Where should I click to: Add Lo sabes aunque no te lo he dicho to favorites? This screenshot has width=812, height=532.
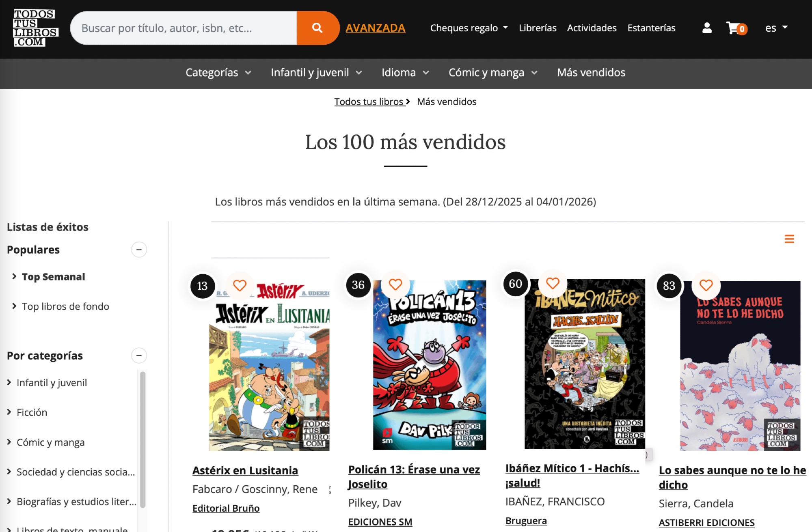pos(706,285)
